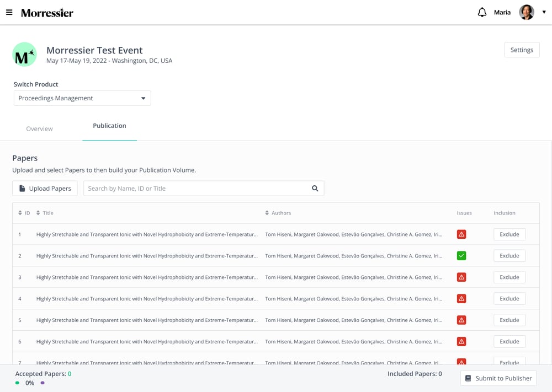This screenshot has width=552, height=392.
Task: Exclude paper 4
Action: pyautogui.click(x=509, y=298)
